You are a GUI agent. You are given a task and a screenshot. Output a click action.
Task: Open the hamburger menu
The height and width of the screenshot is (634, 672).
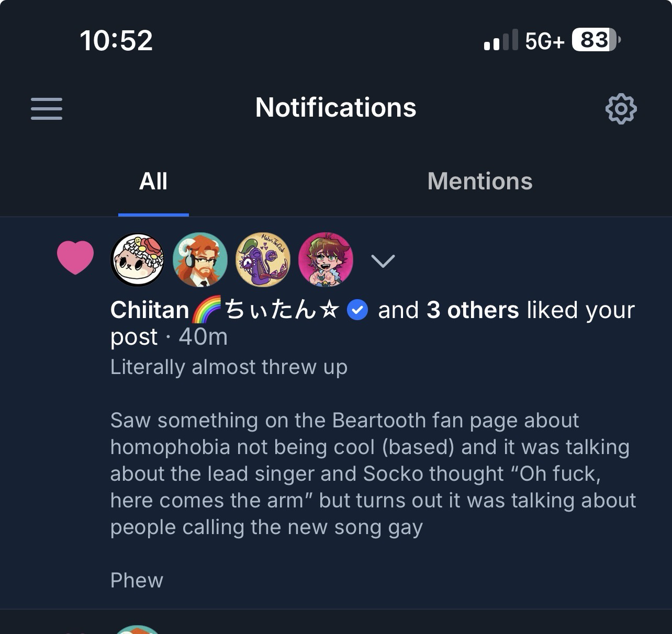pos(47,109)
